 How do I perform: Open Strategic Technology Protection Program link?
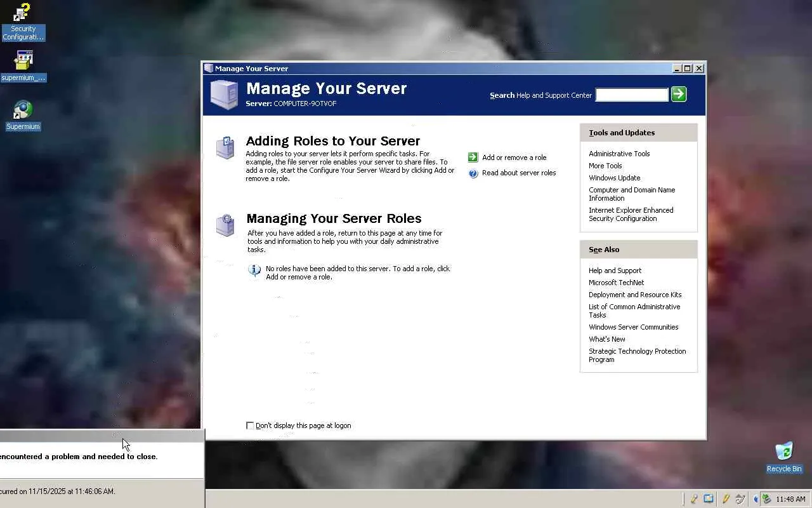(x=637, y=355)
